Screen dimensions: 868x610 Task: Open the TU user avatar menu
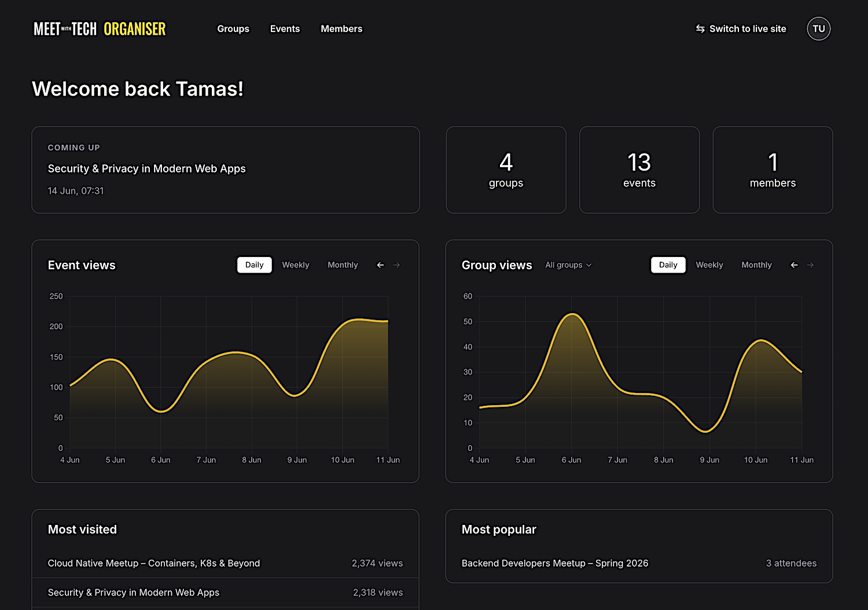[818, 29]
